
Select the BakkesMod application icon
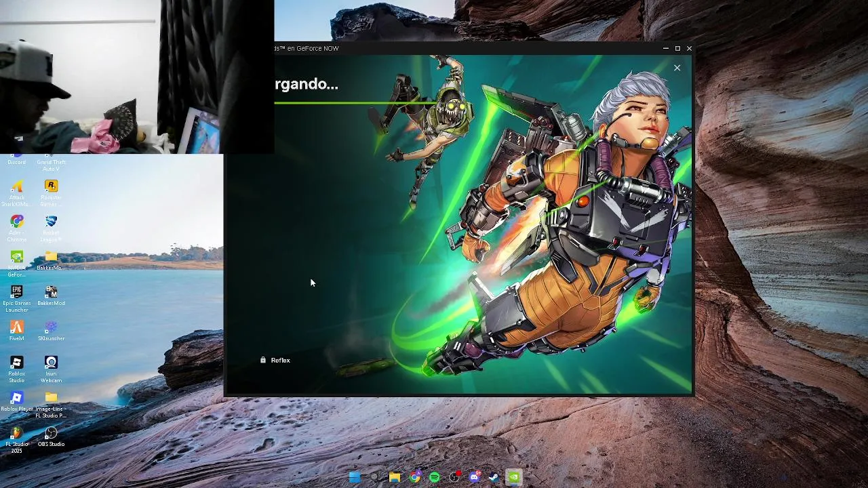(x=51, y=296)
